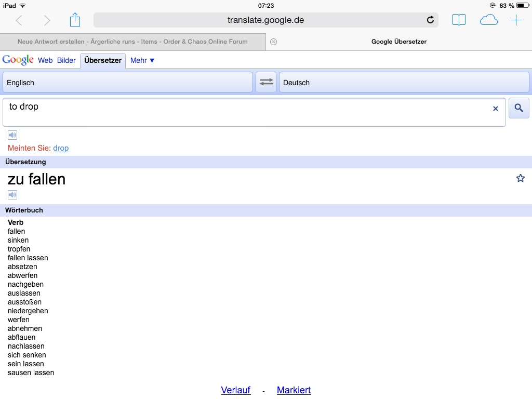Switch to the Order & Chaos Online Forum tab

point(132,42)
